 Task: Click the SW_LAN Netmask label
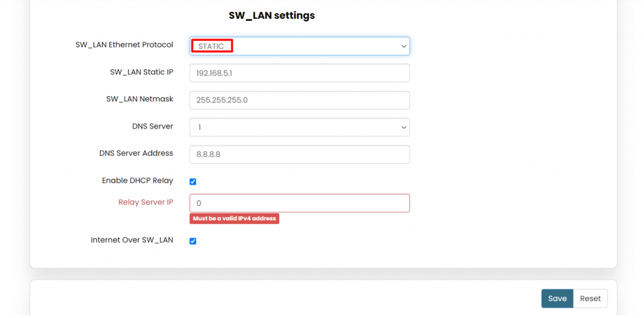pos(140,99)
